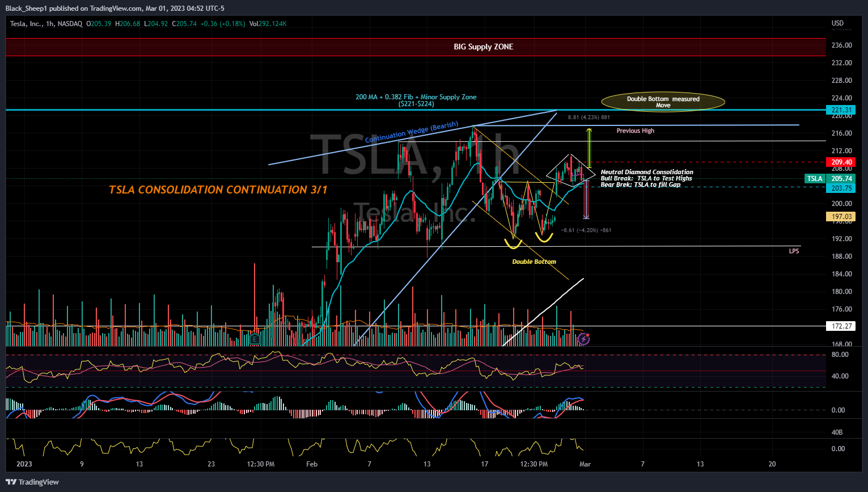Click the 20 time axis label

(772, 464)
